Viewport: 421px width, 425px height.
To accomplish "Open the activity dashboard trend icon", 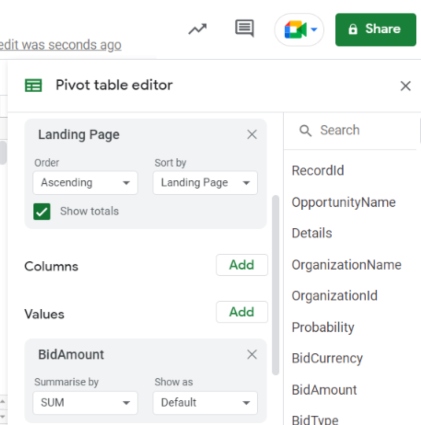I will click(197, 29).
